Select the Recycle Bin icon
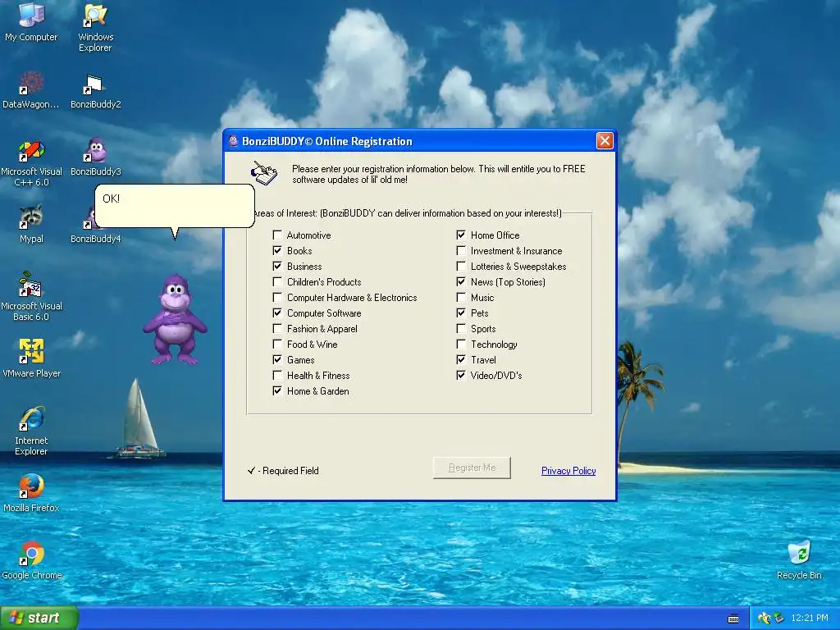This screenshot has height=630, width=840. click(x=799, y=560)
